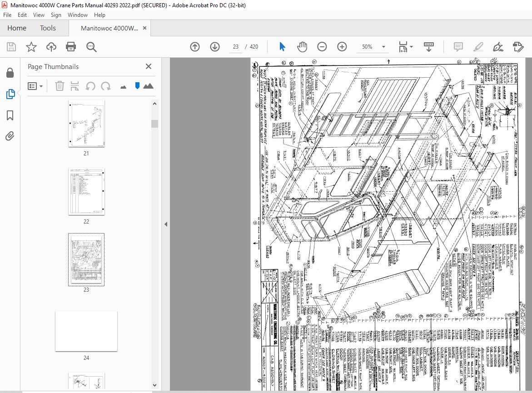Open the Help menu

point(99,15)
